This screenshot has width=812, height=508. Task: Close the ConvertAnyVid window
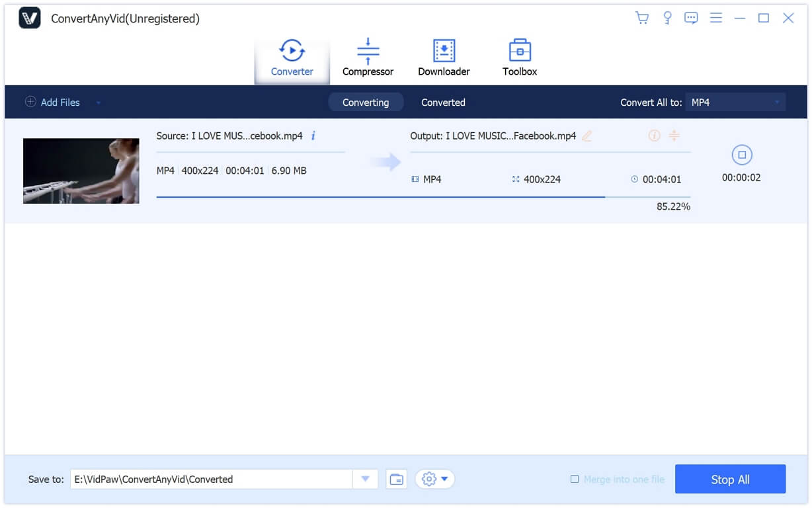click(788, 18)
